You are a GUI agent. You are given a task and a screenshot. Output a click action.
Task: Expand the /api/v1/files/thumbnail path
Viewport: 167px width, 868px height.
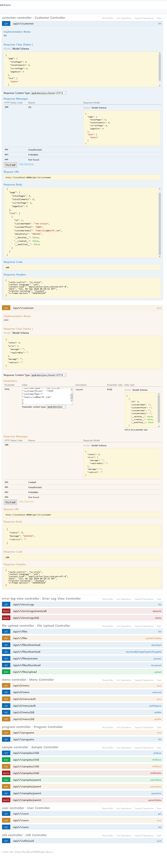point(27,665)
